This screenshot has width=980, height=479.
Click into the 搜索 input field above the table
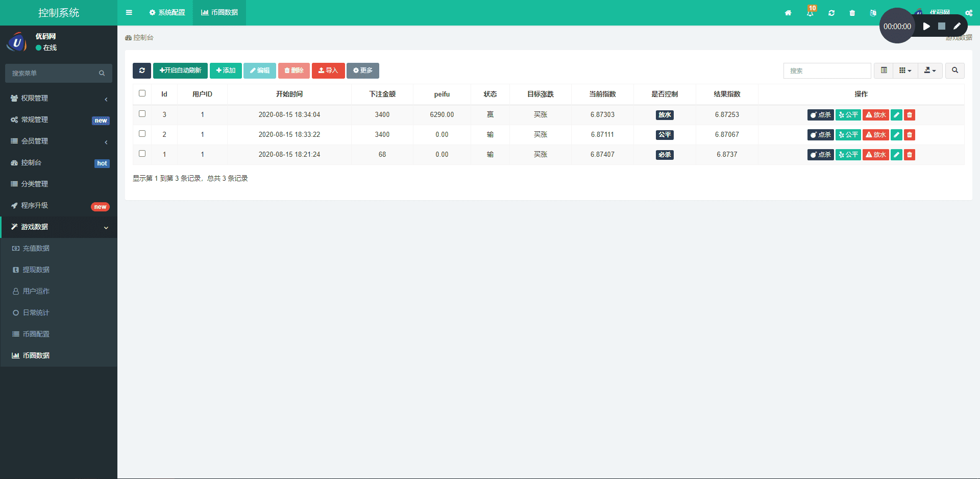827,70
